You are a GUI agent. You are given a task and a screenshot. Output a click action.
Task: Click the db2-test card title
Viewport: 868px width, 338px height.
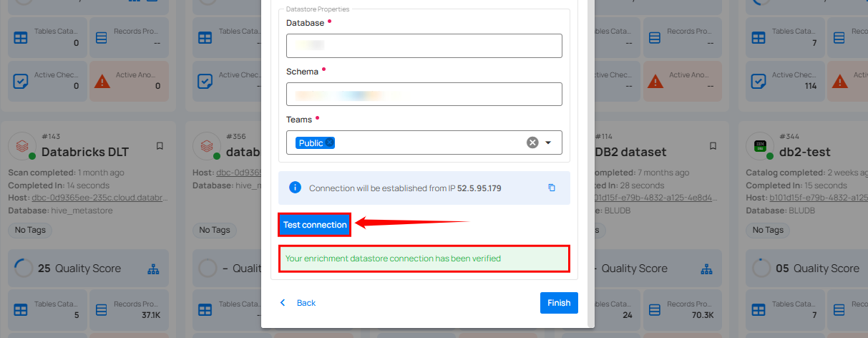pos(806,152)
